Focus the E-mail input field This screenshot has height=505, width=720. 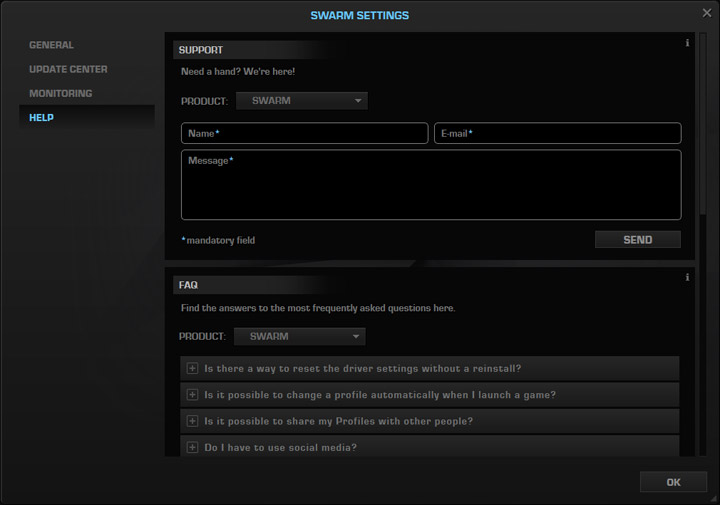[557, 133]
